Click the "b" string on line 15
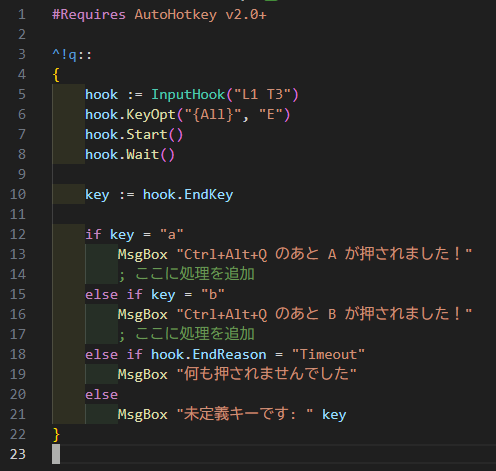Image resolution: width=496 pixels, height=471 pixels. click(x=213, y=295)
